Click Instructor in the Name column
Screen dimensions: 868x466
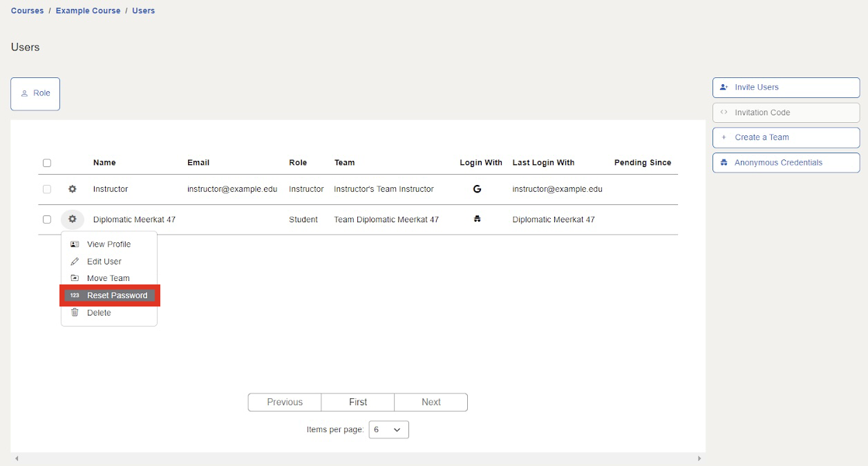click(111, 189)
